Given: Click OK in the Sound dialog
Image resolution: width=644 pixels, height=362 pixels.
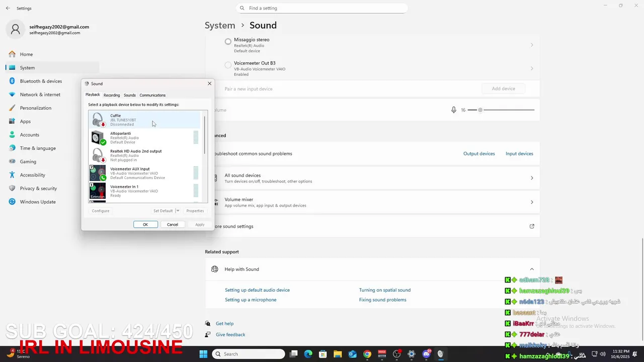Looking at the screenshot, I should pyautogui.click(x=145, y=225).
